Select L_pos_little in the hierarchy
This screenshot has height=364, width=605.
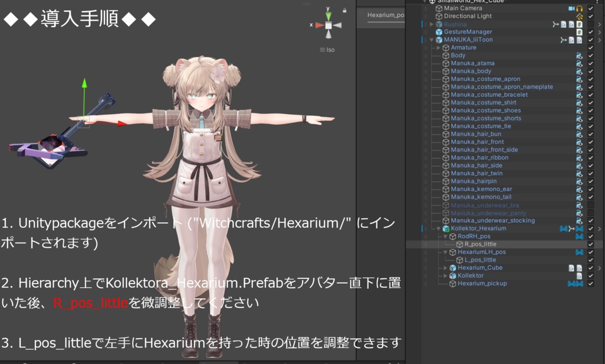click(479, 259)
